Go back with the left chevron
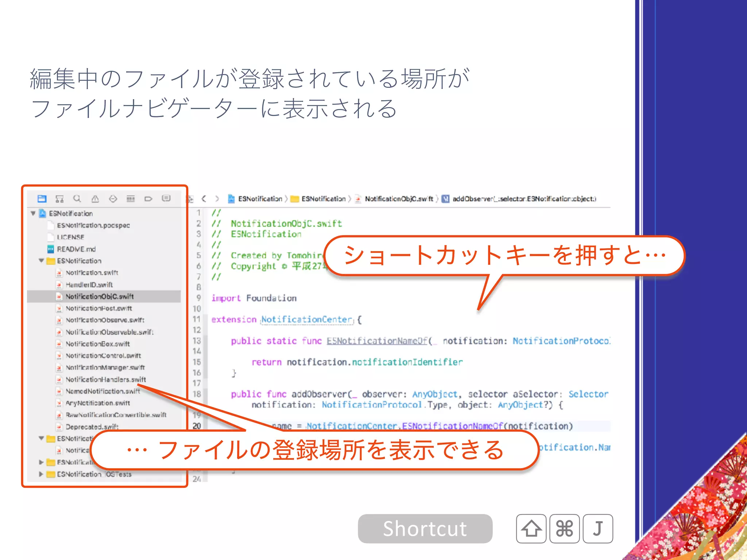 [x=204, y=199]
